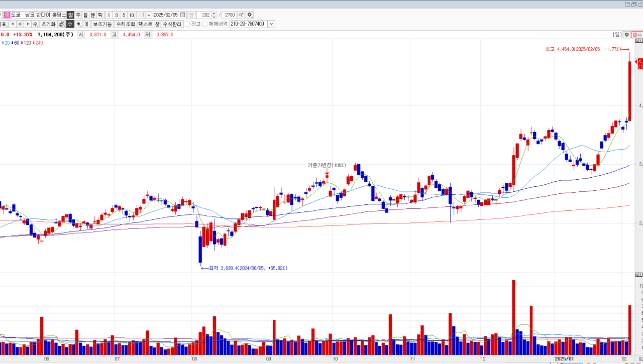Click the right arrow scroll-forward icon
The width and height of the screenshot is (643, 364).
coord(28,24)
